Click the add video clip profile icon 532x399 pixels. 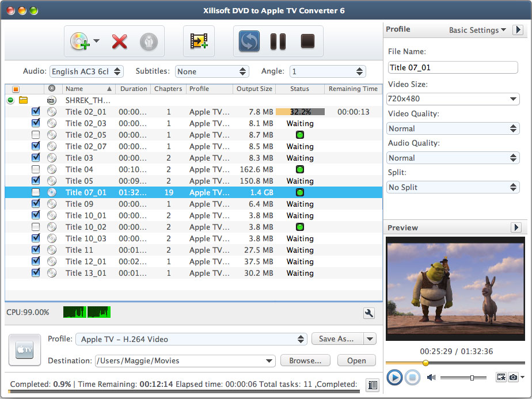pos(199,41)
